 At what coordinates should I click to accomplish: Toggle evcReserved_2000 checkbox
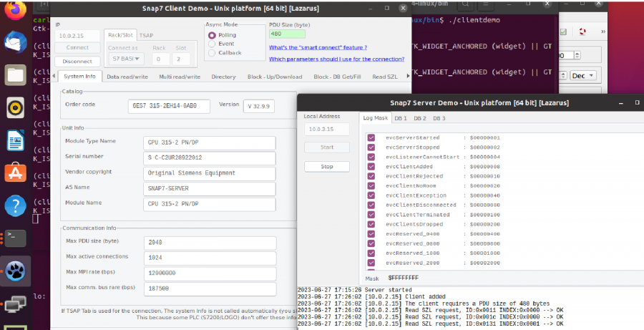pos(371,263)
